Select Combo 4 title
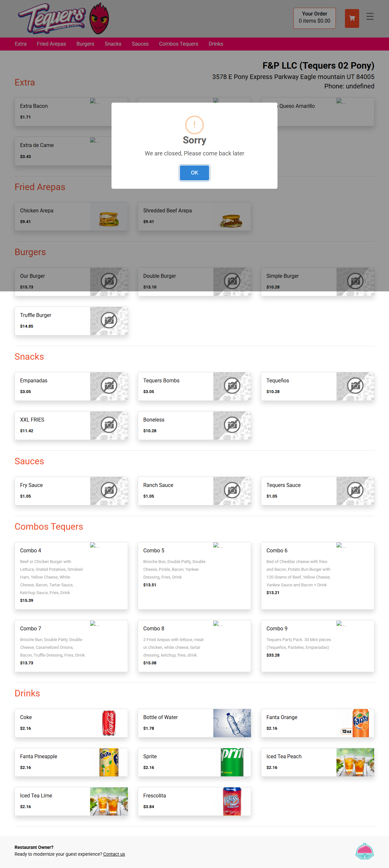The height and width of the screenshot is (868, 389). click(x=30, y=550)
